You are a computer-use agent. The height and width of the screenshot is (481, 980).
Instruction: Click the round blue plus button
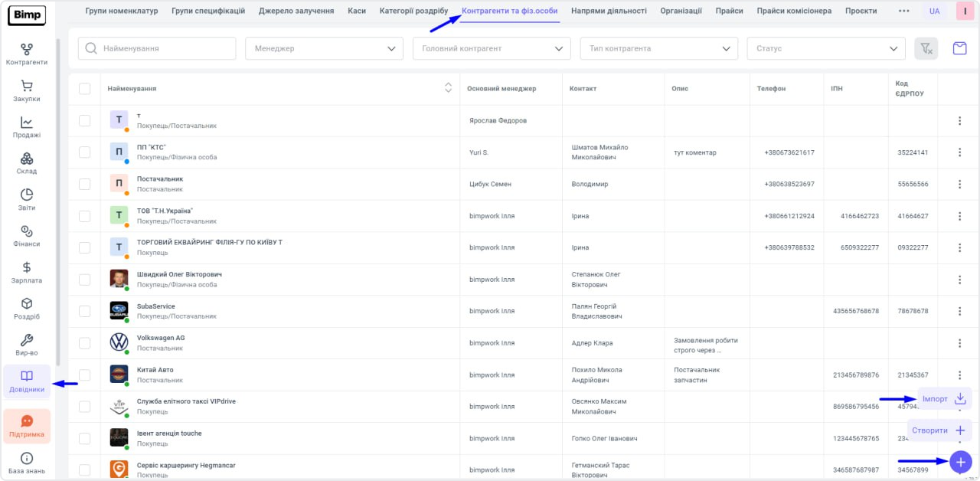point(960,462)
